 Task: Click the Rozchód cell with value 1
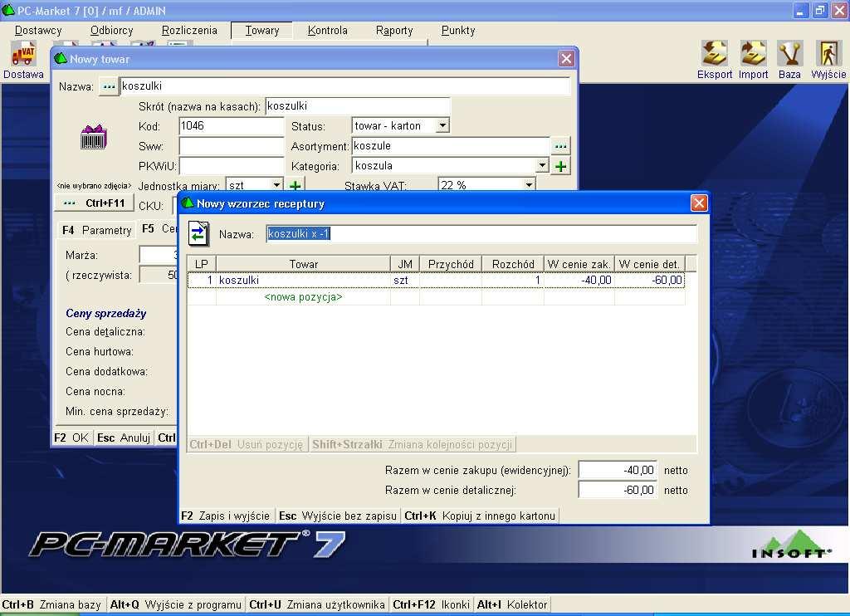coord(513,281)
